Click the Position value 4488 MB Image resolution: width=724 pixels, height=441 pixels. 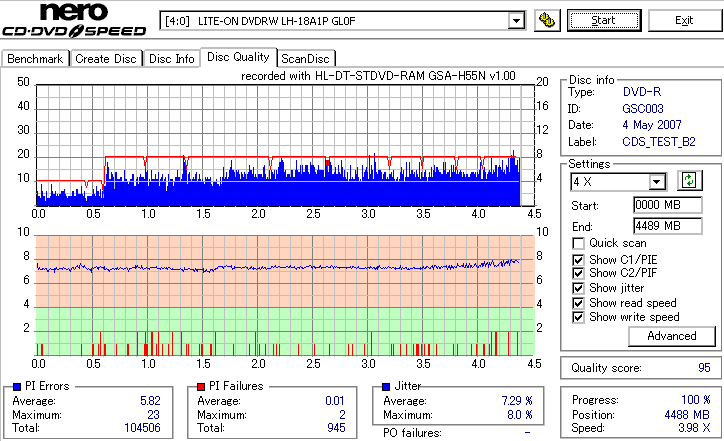[687, 415]
